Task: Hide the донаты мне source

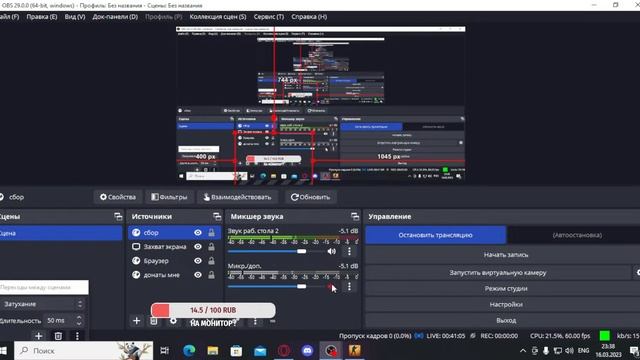Action: [x=198, y=275]
